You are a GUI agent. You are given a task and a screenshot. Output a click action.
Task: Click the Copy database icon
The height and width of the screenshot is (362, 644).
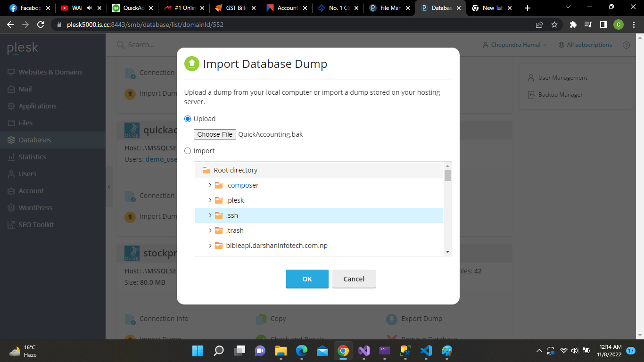point(261,319)
